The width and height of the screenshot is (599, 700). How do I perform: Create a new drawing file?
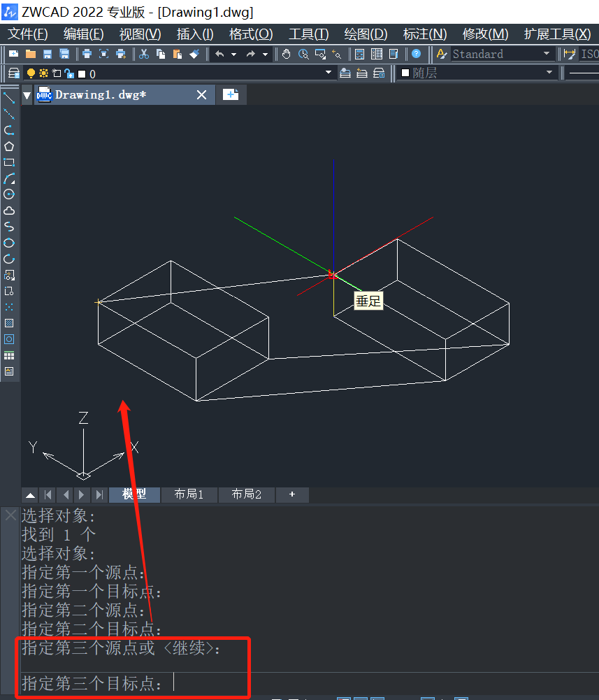(x=14, y=54)
